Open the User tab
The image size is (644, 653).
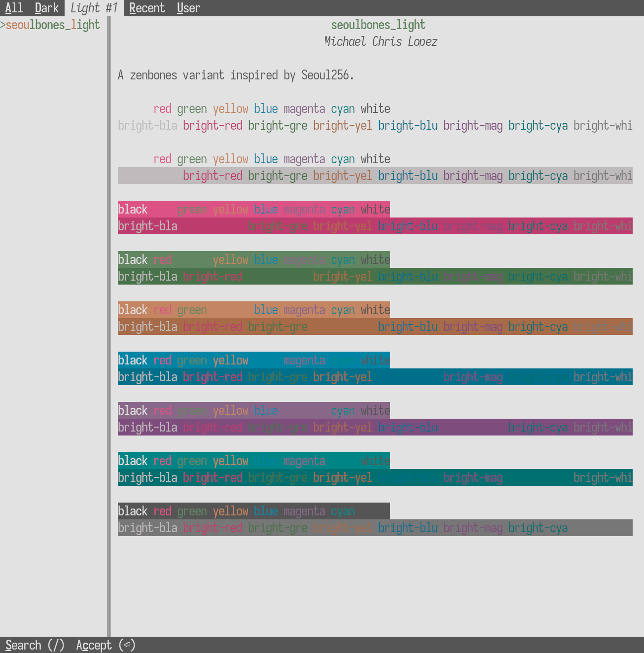(188, 8)
